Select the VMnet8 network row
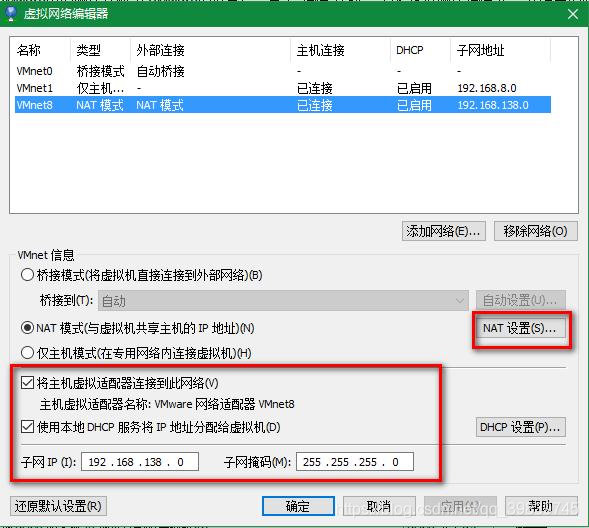This screenshot has height=528, width=589. coord(283,105)
